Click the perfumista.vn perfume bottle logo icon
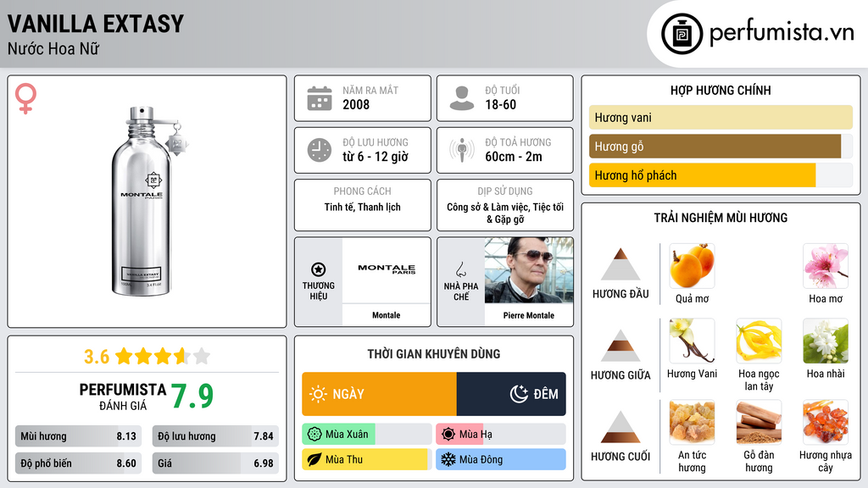The image size is (868, 488). click(682, 34)
